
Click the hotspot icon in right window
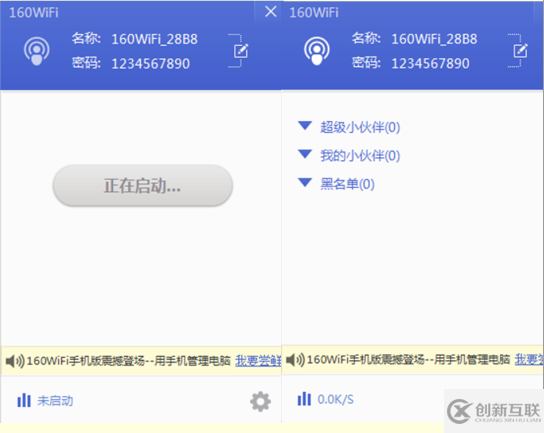coord(317,51)
